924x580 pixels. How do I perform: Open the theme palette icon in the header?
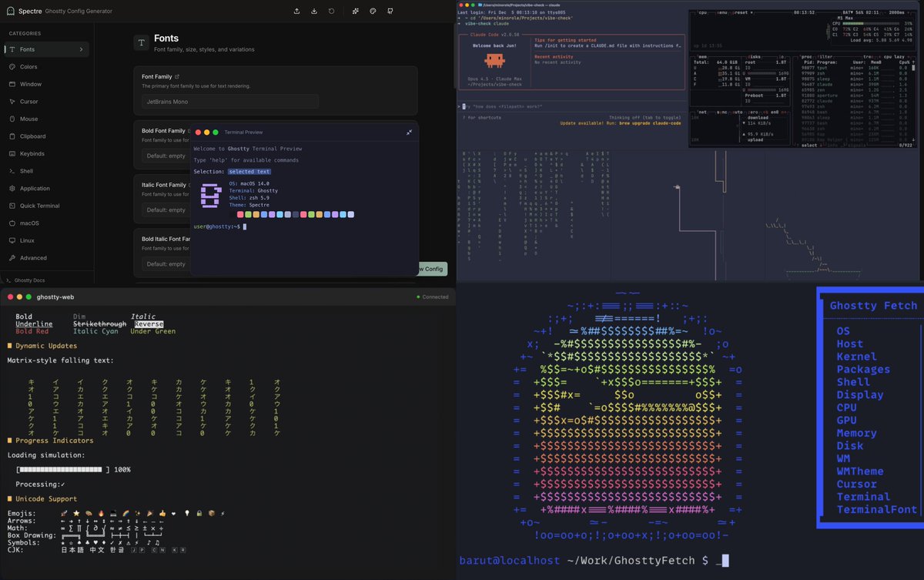pyautogui.click(x=373, y=12)
